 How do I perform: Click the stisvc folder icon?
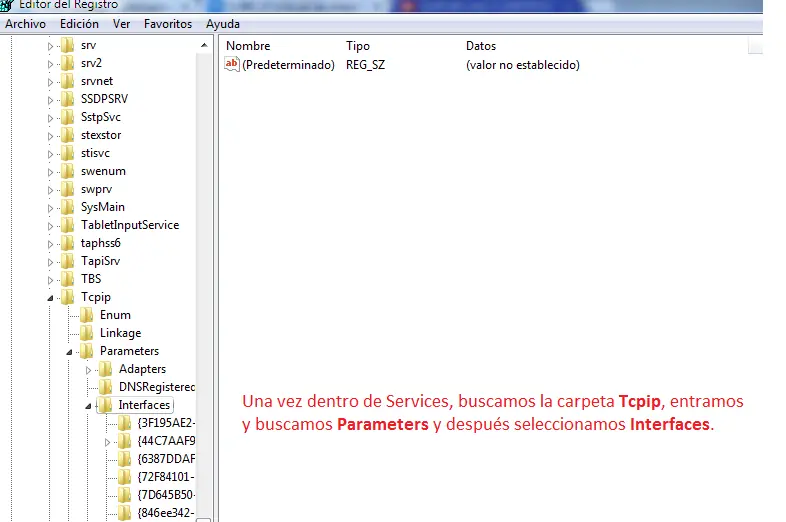click(68, 153)
